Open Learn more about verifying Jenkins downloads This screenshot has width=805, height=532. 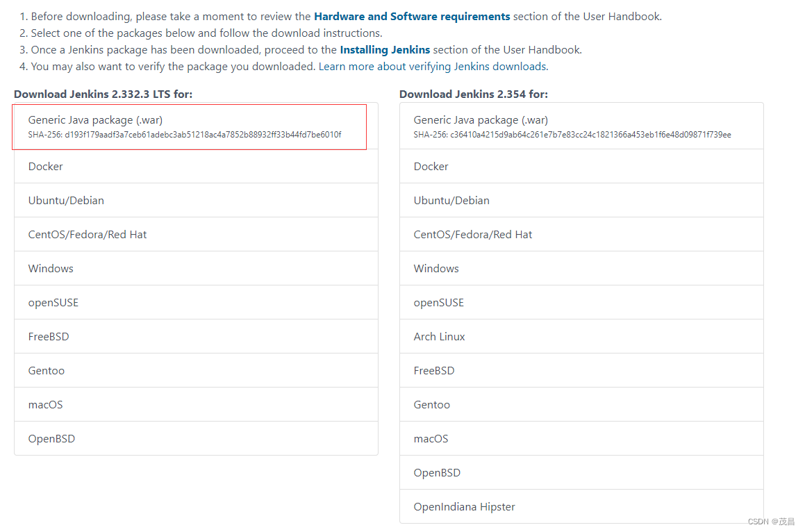(x=433, y=67)
